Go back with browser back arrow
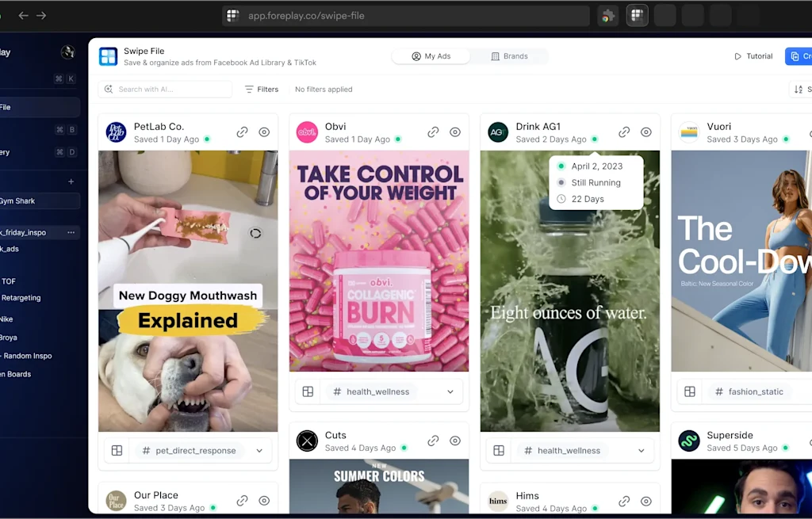Screen dimensions: 812x519 point(23,16)
